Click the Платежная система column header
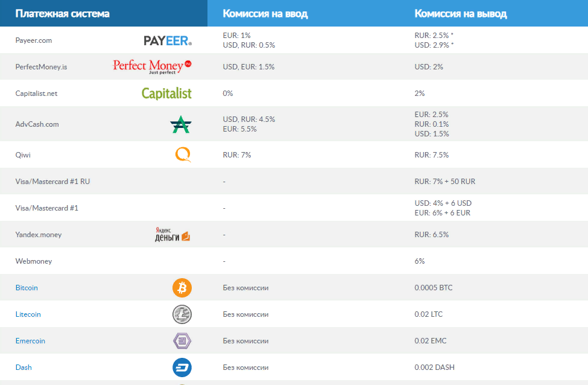 (62, 14)
